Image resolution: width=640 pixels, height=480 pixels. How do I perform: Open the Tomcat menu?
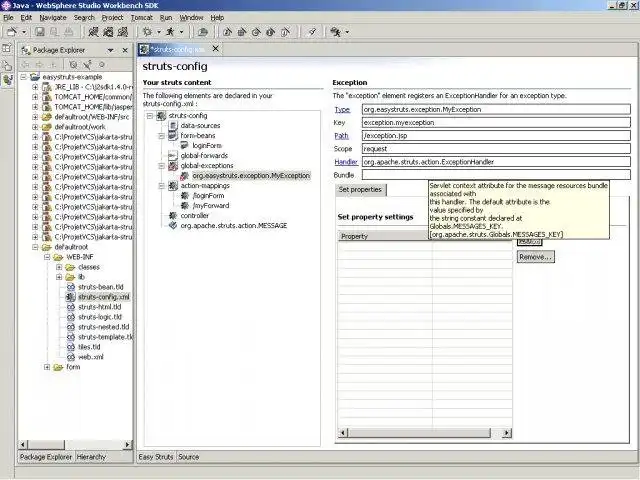tap(142, 18)
